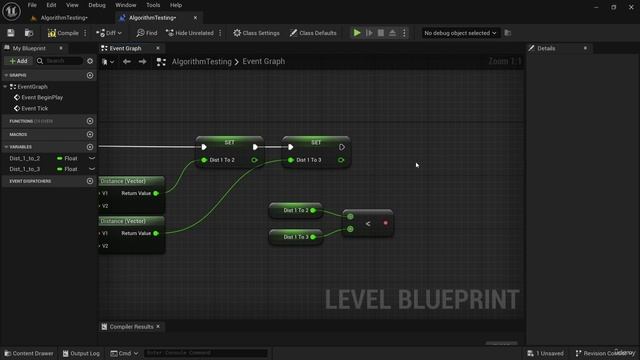
Task: Open the Help menu
Action: point(176,5)
